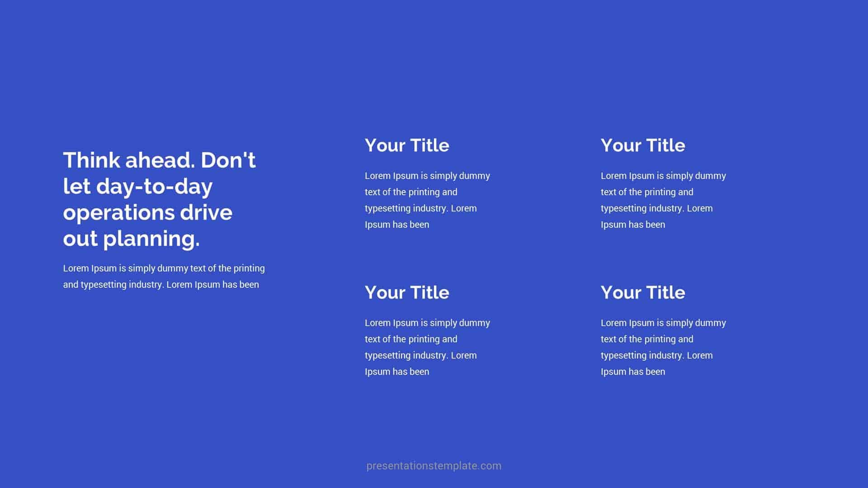The image size is (868, 488).
Task: Click the text block under upper-right Your Title
Action: [663, 200]
